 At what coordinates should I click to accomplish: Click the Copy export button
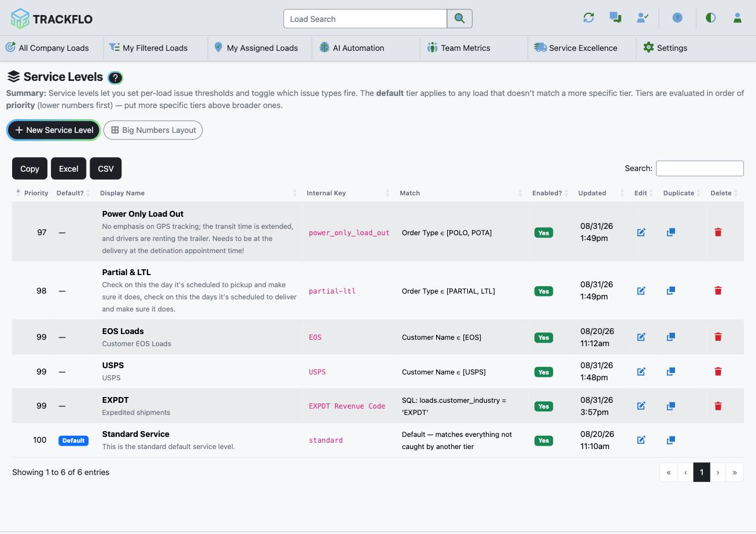coord(29,169)
